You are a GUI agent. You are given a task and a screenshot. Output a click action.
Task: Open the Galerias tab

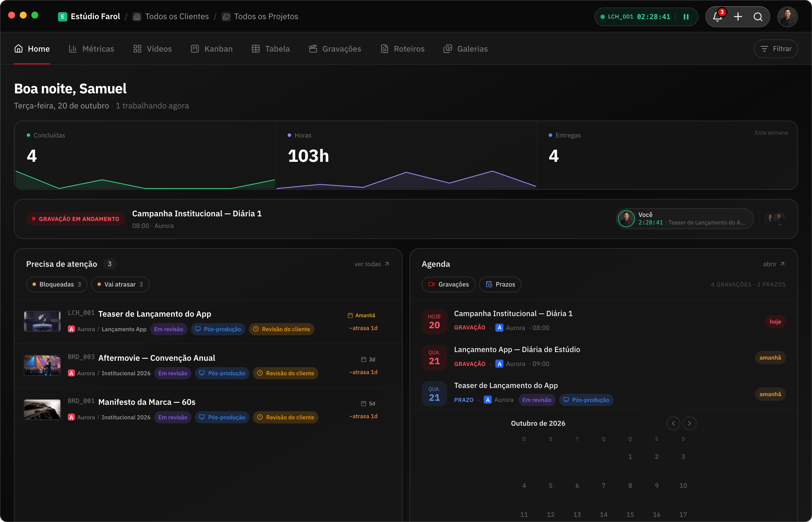[x=466, y=49]
